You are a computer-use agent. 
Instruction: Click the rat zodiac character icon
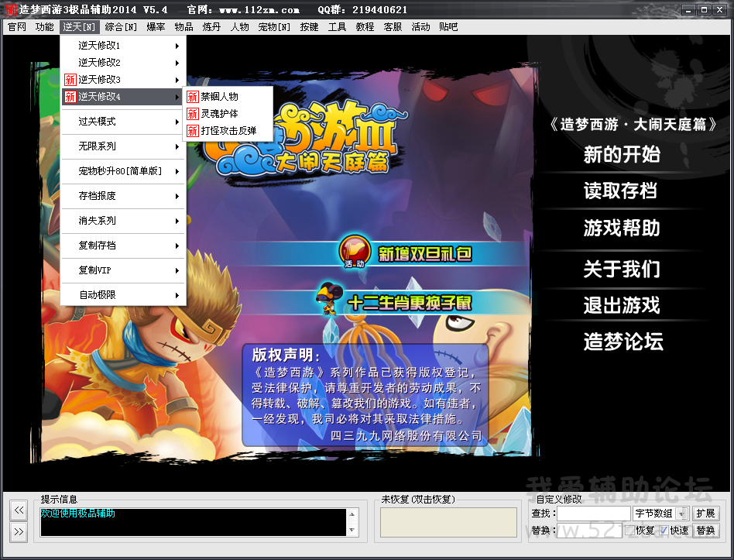pyautogui.click(x=330, y=297)
